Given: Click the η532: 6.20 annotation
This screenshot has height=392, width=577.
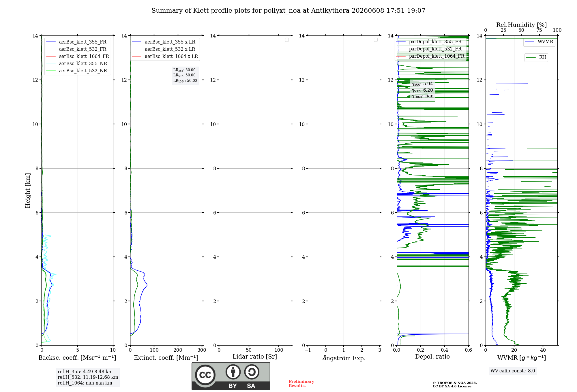Looking at the screenshot, I should 422,90.
